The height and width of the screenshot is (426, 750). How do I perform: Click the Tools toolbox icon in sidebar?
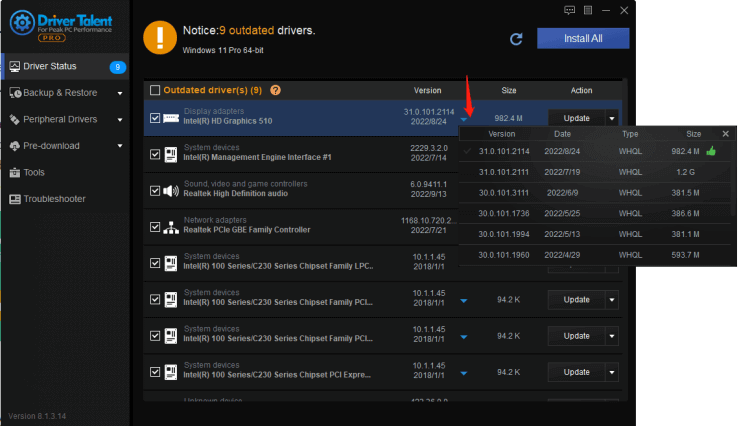pos(14,172)
